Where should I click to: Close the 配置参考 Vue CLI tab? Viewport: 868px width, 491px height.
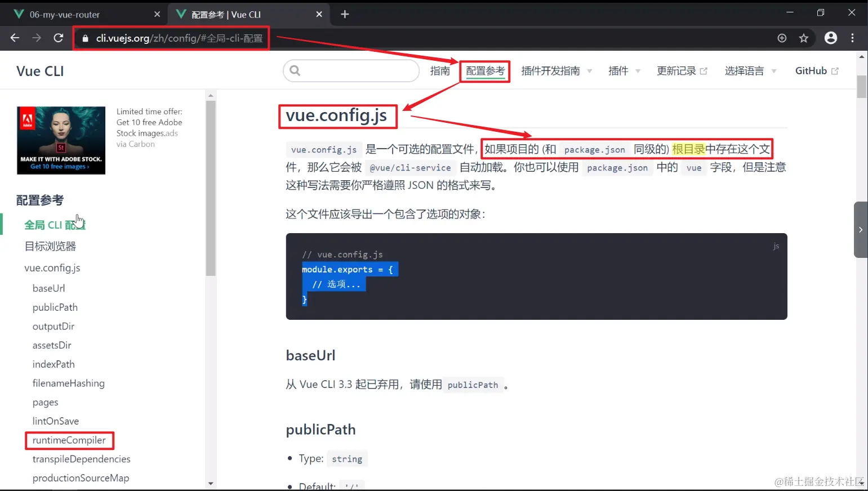pyautogui.click(x=319, y=14)
